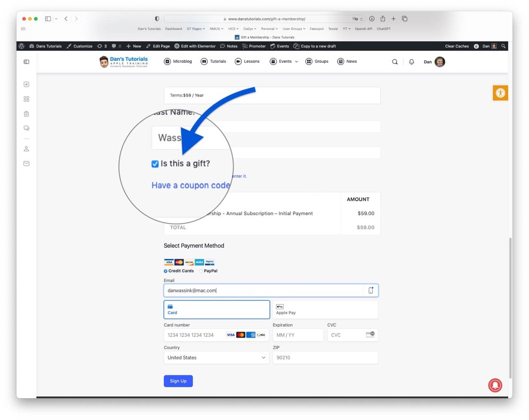This screenshot has width=529, height=420.
Task: Click the Sign Up button
Action: click(x=178, y=381)
